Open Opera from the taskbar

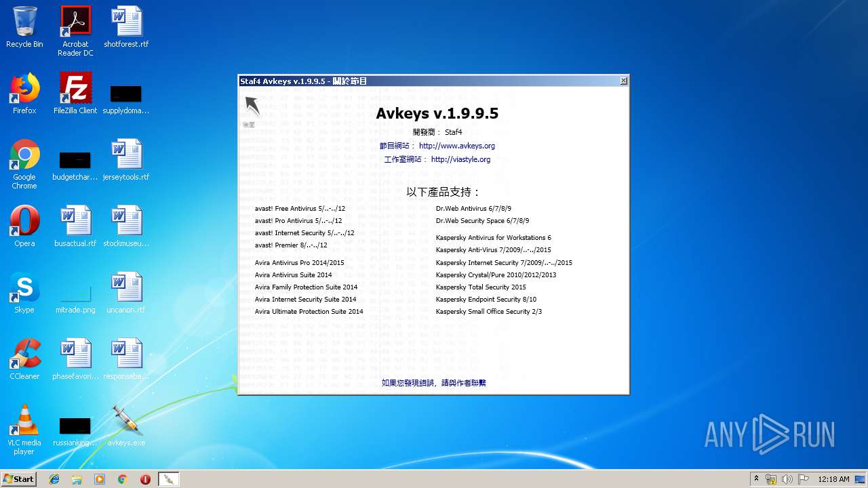(145, 479)
